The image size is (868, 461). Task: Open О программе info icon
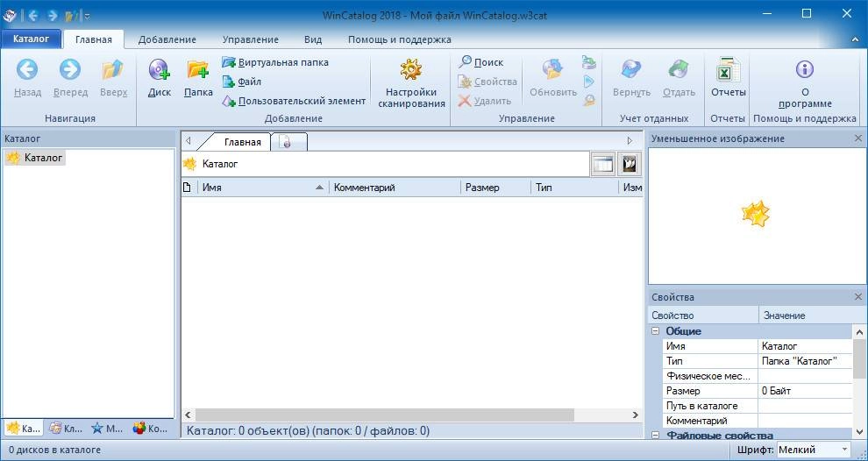804,70
